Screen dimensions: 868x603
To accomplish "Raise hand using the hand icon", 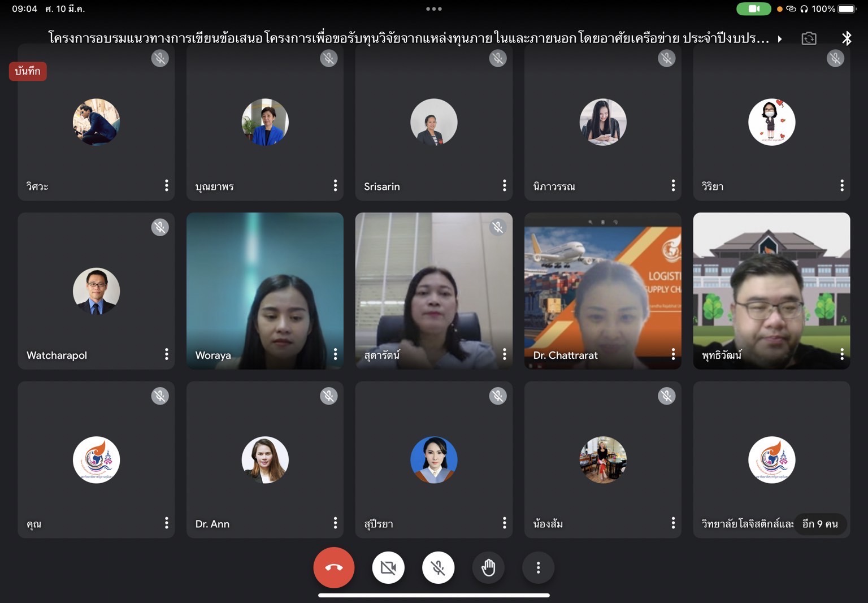I will pyautogui.click(x=488, y=567).
